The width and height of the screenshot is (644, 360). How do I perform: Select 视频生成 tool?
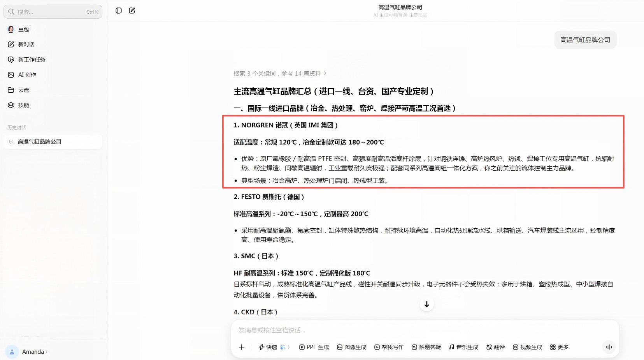coord(527,347)
